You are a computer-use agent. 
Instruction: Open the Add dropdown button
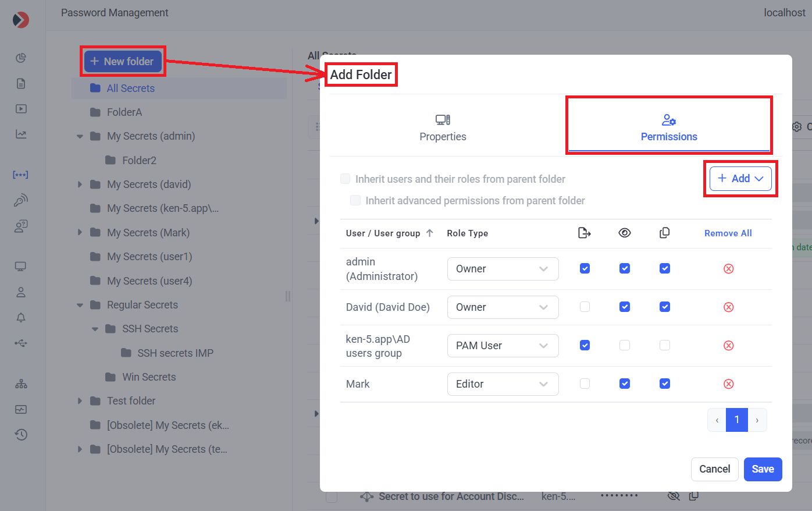[740, 179]
